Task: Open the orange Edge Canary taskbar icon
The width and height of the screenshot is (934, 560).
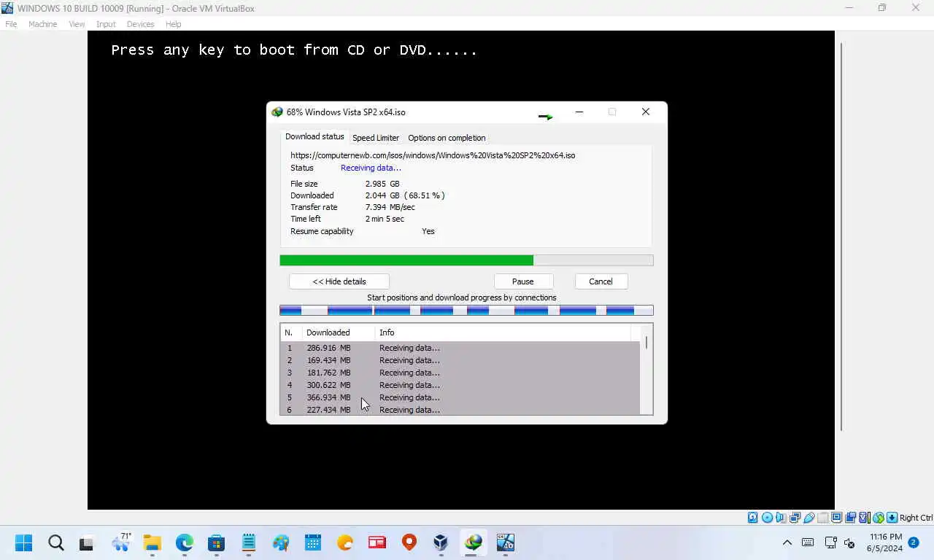Action: point(345,542)
